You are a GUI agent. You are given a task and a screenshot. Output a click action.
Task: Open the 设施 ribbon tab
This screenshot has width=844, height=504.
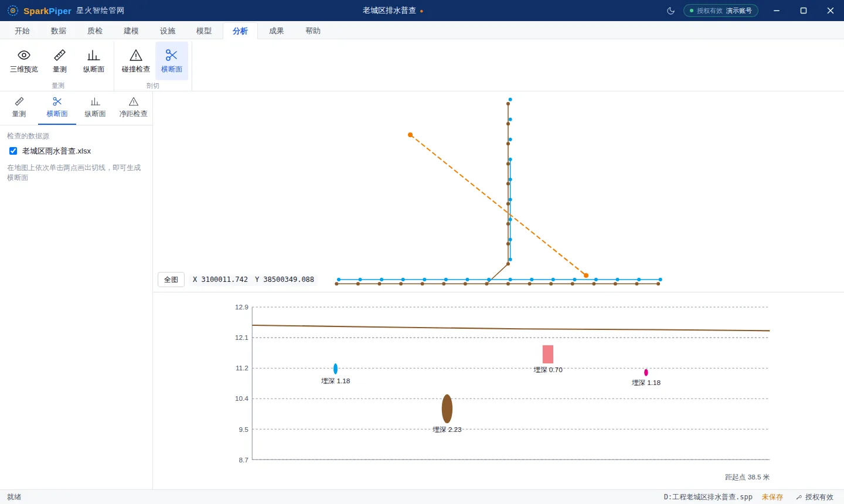pos(168,31)
